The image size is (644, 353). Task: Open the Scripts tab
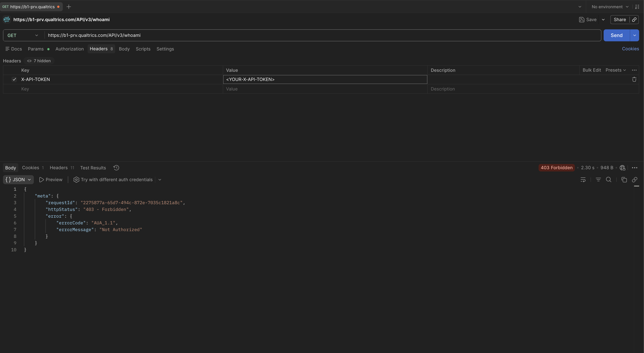tap(143, 49)
